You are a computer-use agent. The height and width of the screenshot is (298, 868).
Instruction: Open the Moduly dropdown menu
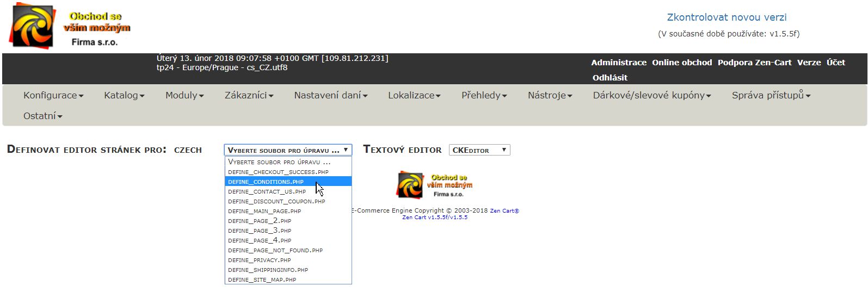[x=184, y=96]
